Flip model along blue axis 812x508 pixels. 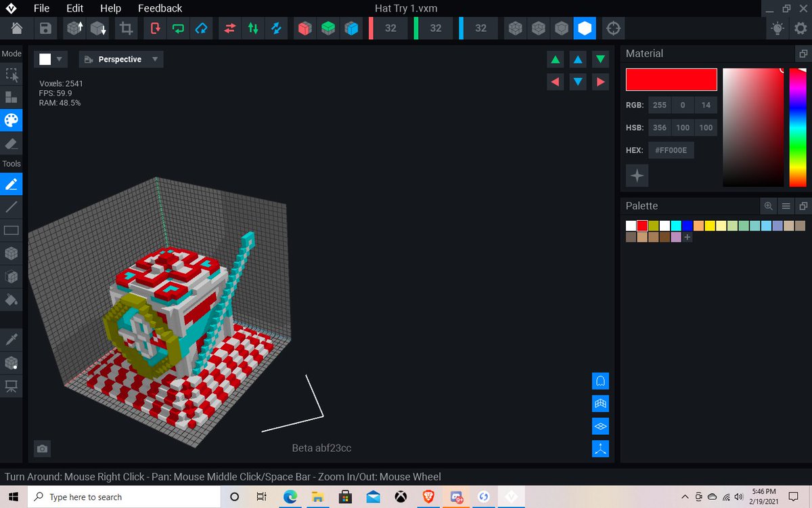pos(276,28)
